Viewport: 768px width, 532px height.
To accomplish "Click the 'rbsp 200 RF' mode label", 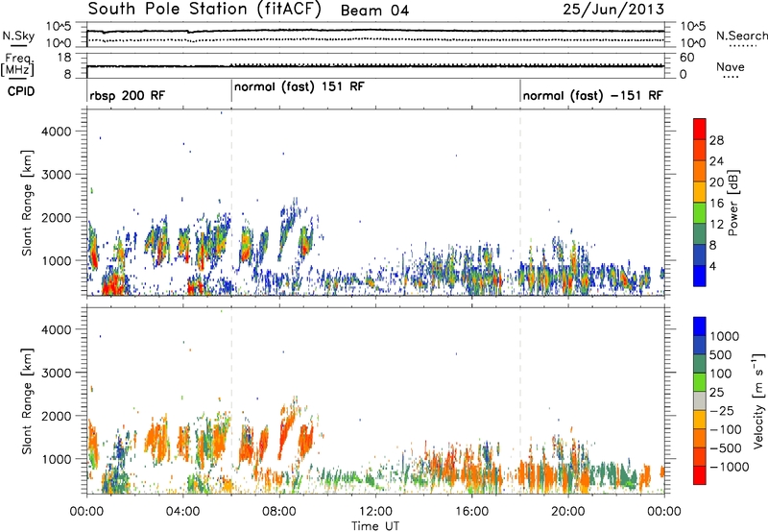I will tap(128, 95).
